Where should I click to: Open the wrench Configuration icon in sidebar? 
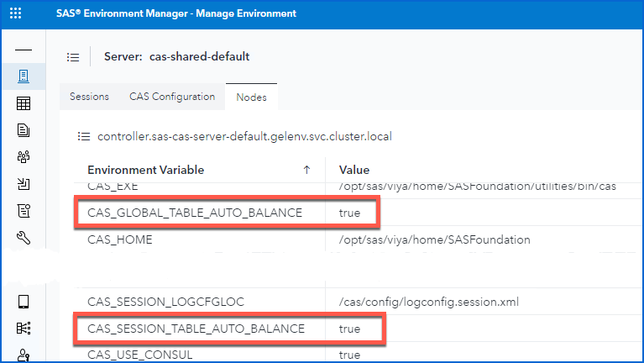(x=24, y=210)
